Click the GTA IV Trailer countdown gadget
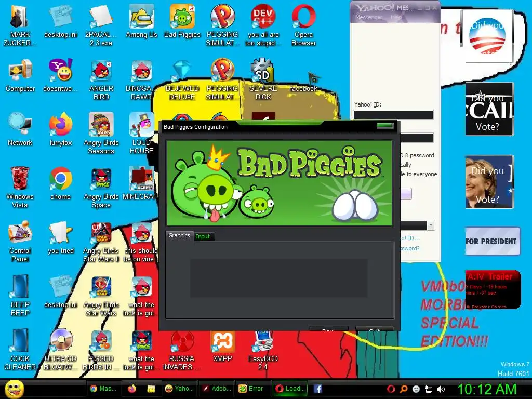Image resolution: width=532 pixels, height=399 pixels. pyautogui.click(x=493, y=290)
